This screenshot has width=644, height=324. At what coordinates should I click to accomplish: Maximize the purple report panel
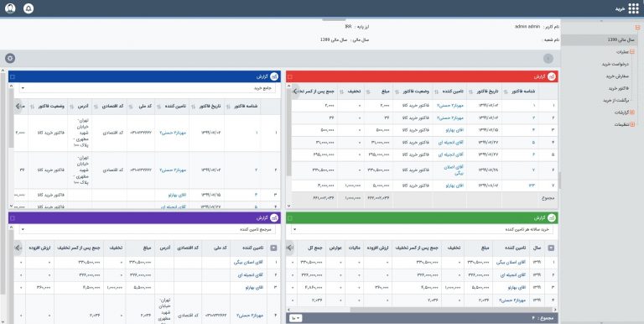pos(12,218)
